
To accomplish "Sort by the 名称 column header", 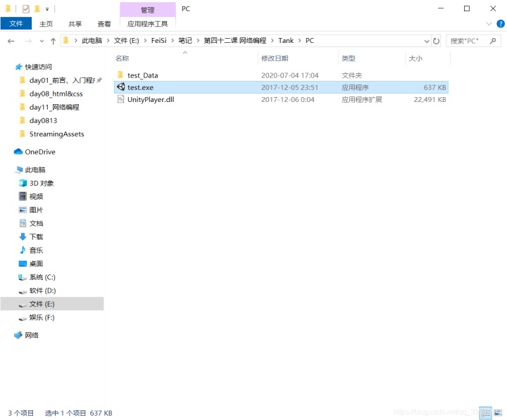I will pos(123,58).
